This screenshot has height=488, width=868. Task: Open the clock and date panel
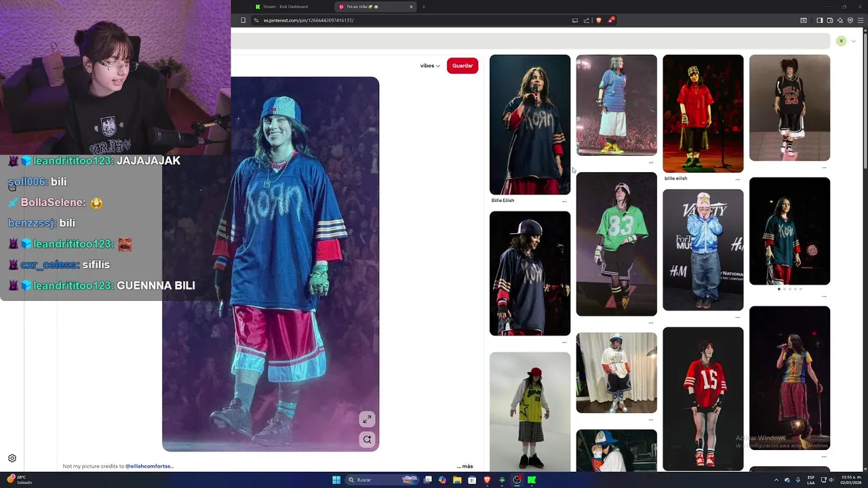tap(850, 480)
